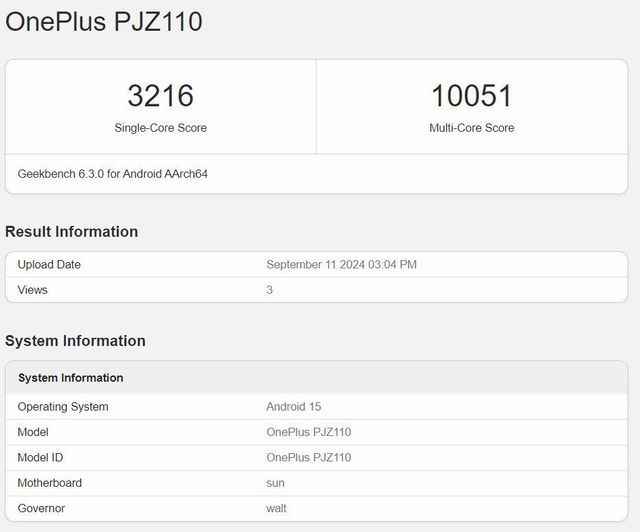Select the Governor row label

41,508
